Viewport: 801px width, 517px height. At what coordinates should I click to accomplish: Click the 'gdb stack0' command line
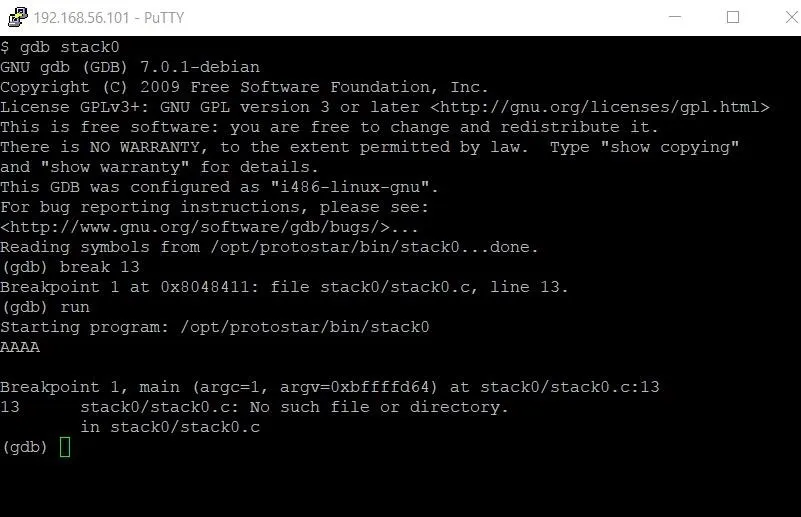tap(60, 47)
